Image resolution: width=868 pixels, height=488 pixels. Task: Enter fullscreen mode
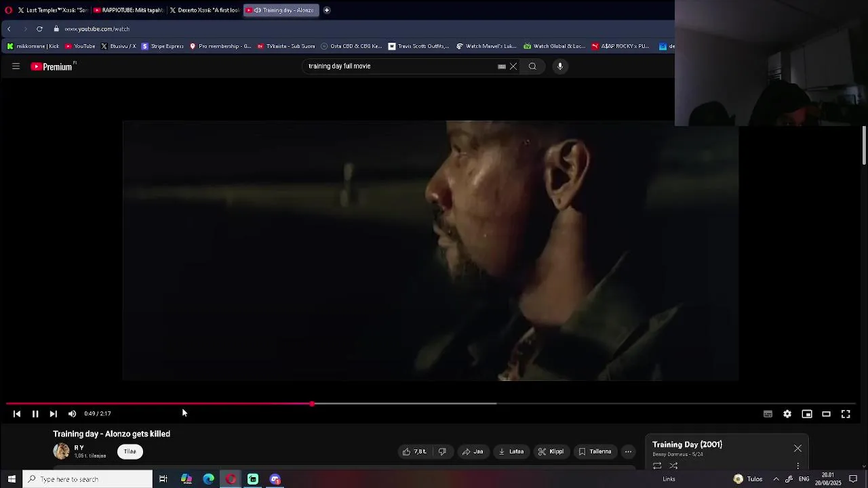point(846,414)
